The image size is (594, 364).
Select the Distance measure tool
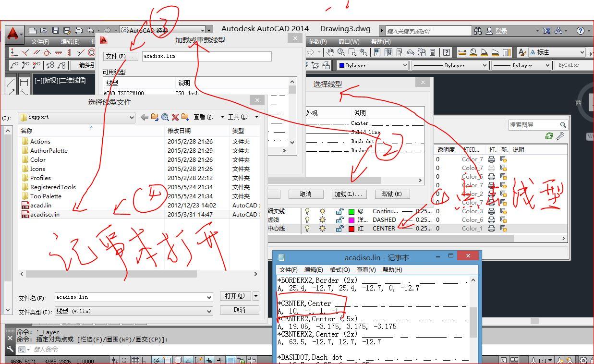pos(462,52)
